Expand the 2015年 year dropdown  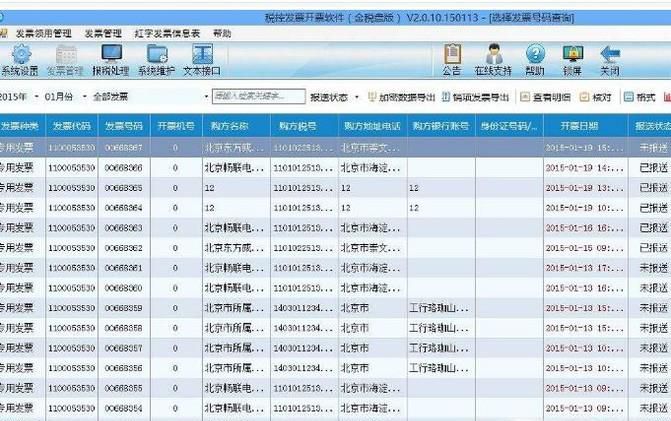pyautogui.click(x=37, y=97)
